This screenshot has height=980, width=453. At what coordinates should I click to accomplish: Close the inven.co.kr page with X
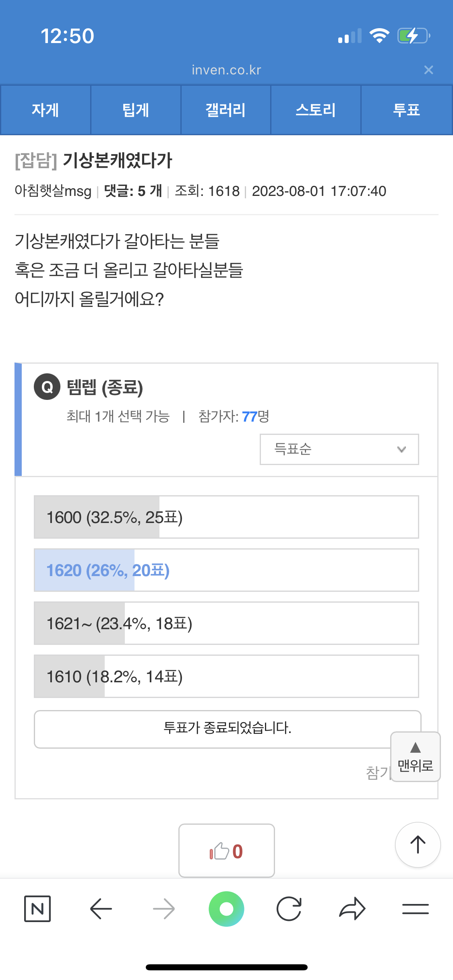(428, 70)
